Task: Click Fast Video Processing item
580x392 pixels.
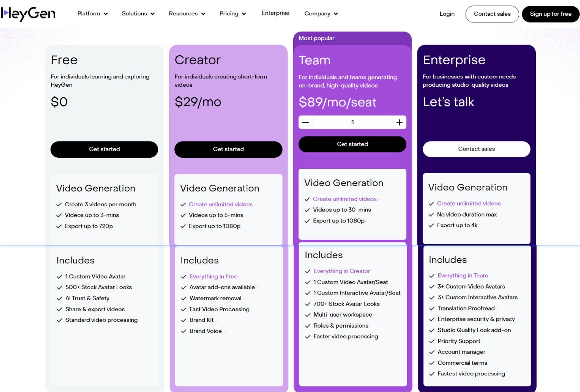Action: 219,309
